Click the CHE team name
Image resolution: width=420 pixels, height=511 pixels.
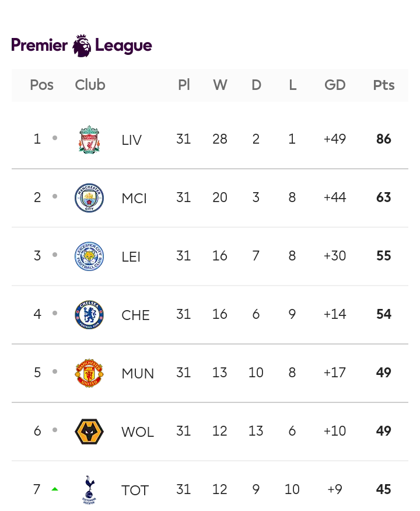point(135,315)
